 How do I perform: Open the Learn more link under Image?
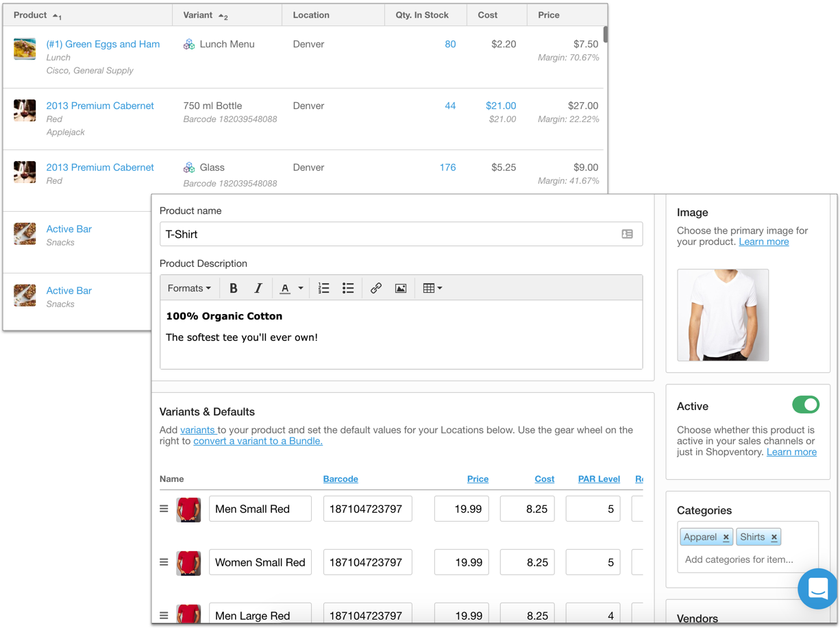[x=763, y=242]
